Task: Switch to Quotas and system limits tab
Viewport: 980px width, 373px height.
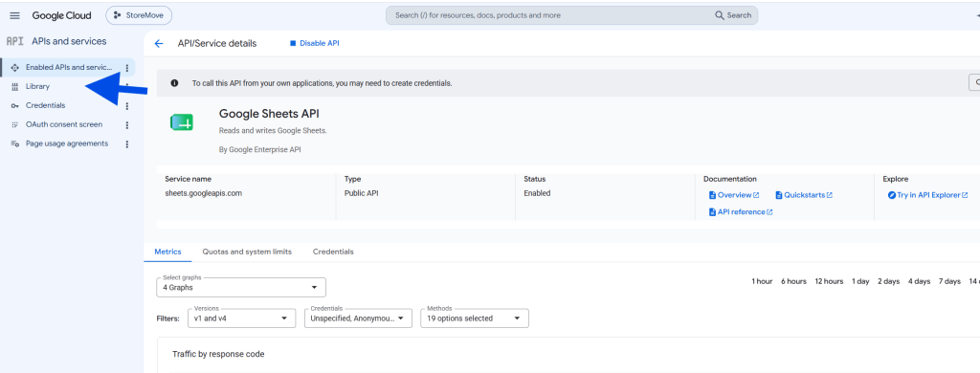Action: click(247, 252)
